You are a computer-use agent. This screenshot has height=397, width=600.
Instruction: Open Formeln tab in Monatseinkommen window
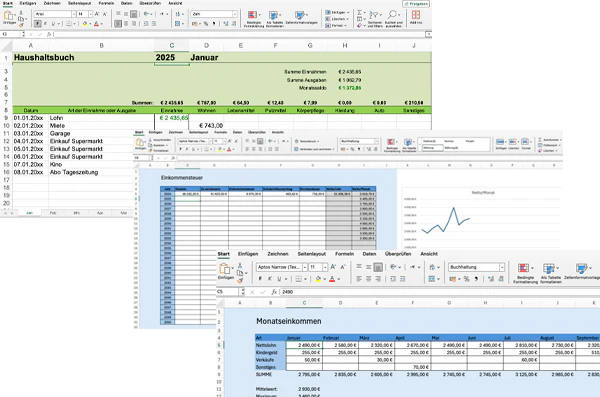(344, 254)
